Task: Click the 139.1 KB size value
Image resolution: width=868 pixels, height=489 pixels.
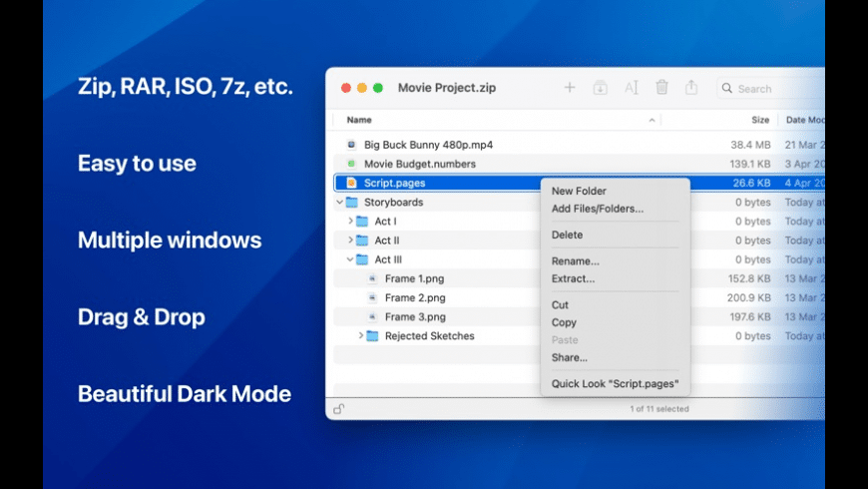Action: (x=749, y=164)
